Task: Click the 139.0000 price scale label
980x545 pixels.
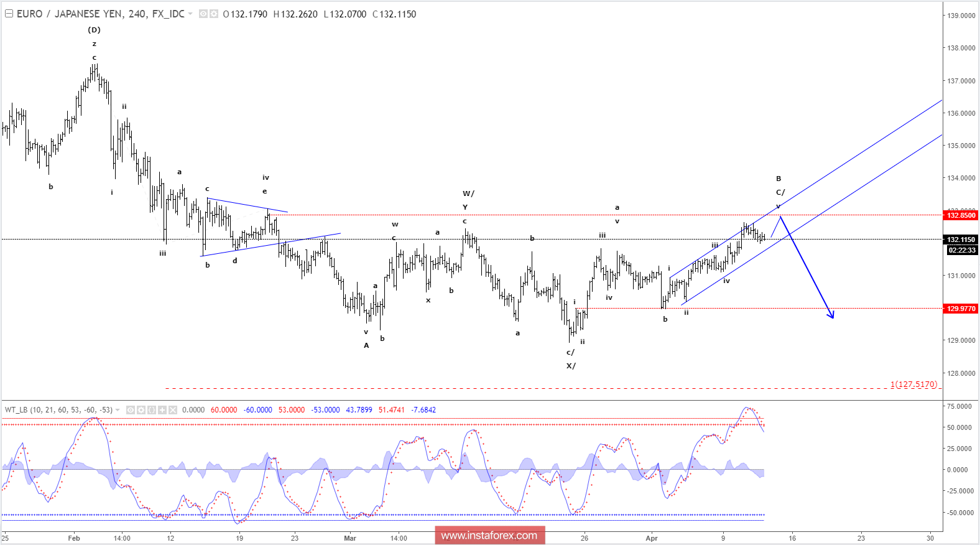Action: [961, 16]
